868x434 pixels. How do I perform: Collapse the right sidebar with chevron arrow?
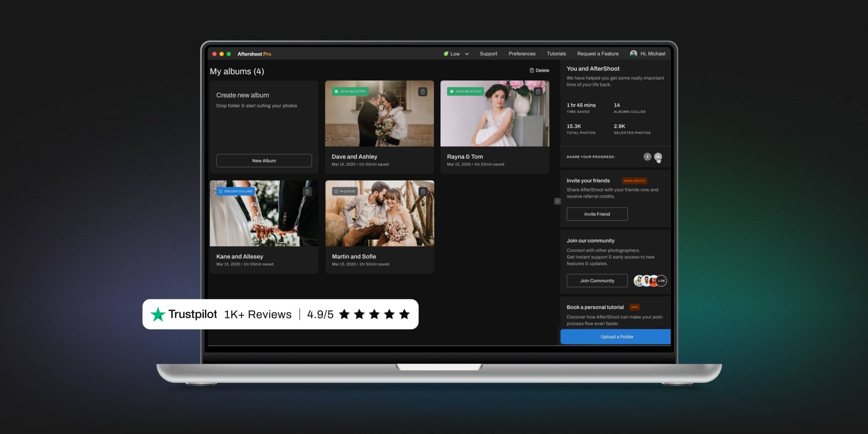557,201
